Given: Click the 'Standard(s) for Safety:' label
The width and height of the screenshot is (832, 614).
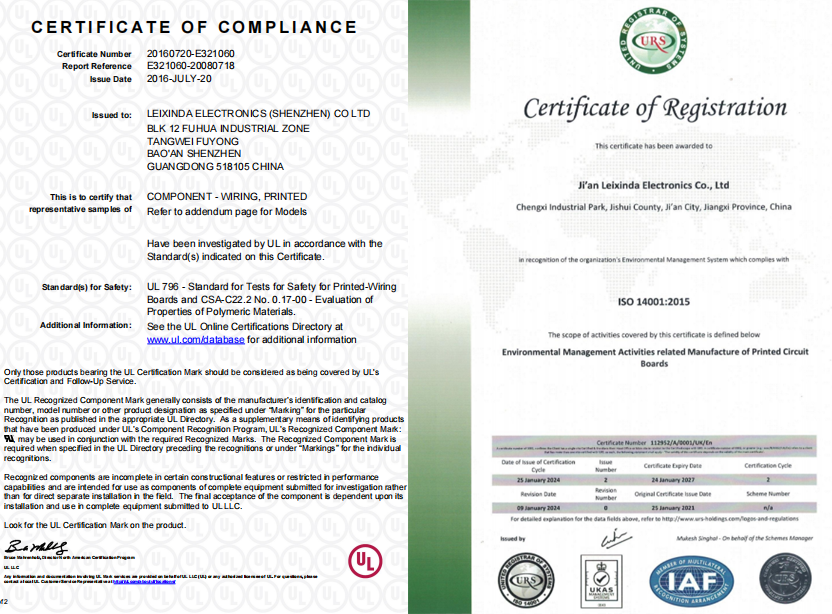Looking at the screenshot, I should click(86, 287).
